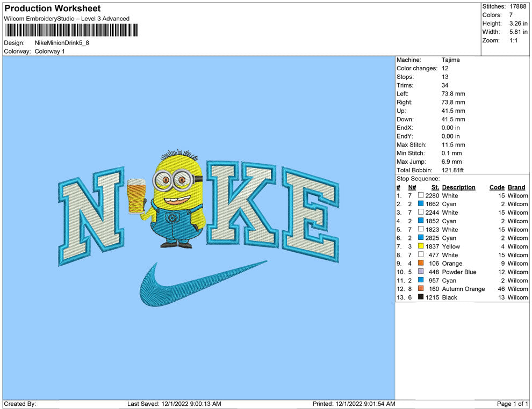Click the Production Worksheet title
This screenshot has width=532, height=409.
click(x=53, y=9)
